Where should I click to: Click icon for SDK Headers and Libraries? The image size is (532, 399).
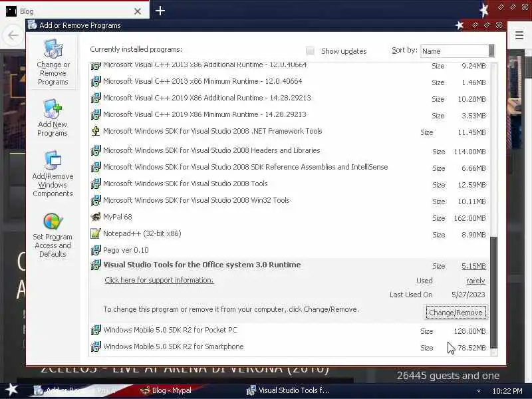pyautogui.click(x=96, y=150)
